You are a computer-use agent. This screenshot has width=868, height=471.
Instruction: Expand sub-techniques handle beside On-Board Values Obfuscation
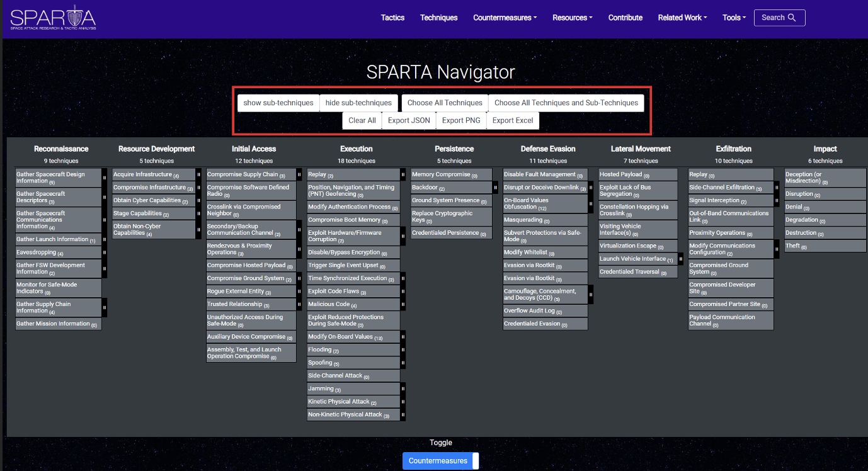(x=591, y=204)
